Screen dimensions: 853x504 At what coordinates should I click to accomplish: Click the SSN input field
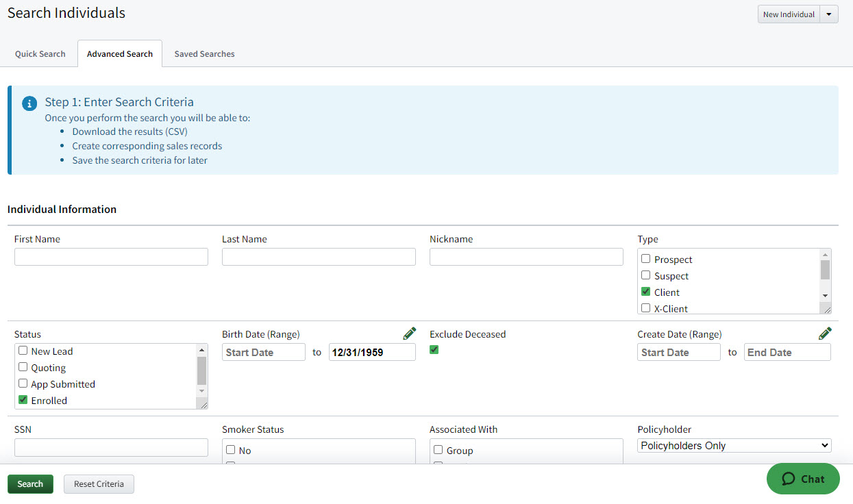coord(111,447)
